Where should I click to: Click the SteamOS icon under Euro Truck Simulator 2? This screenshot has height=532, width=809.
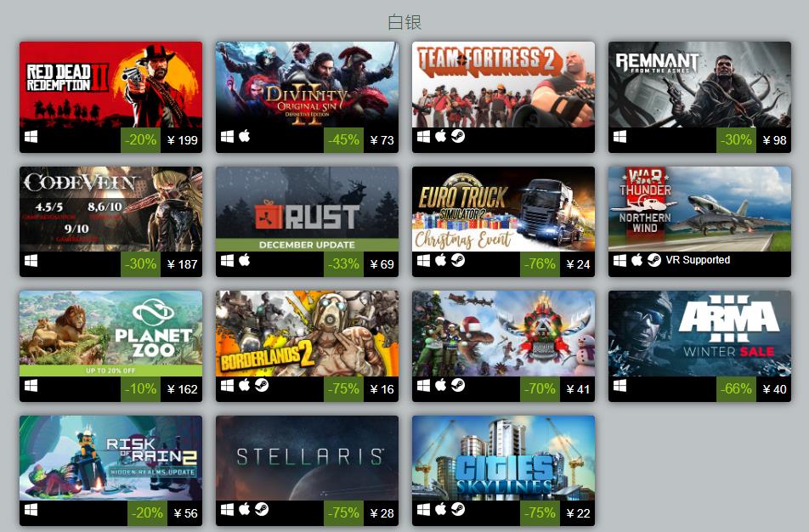[x=458, y=261]
